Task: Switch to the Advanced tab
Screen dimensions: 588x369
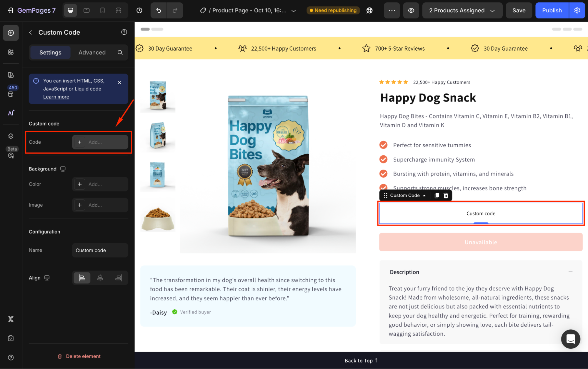Action: (x=92, y=53)
